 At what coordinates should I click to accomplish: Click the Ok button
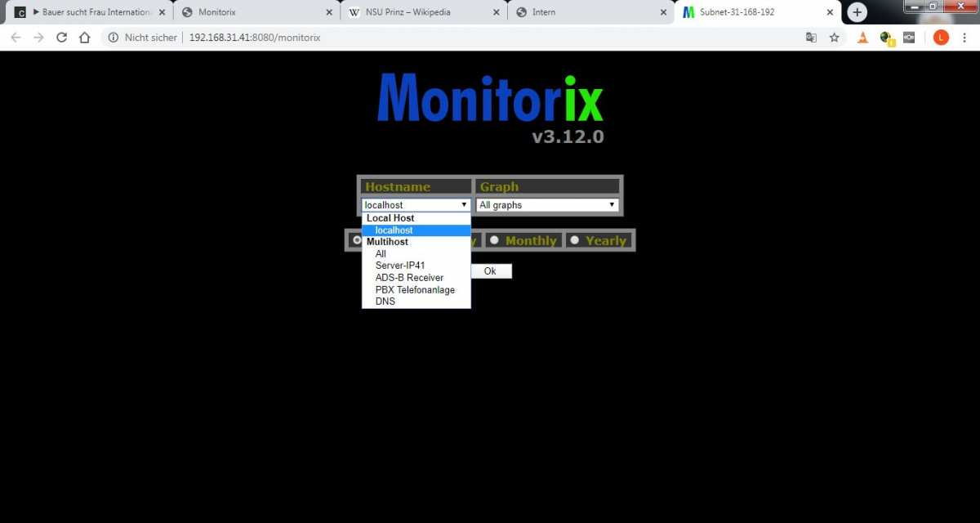coord(490,271)
